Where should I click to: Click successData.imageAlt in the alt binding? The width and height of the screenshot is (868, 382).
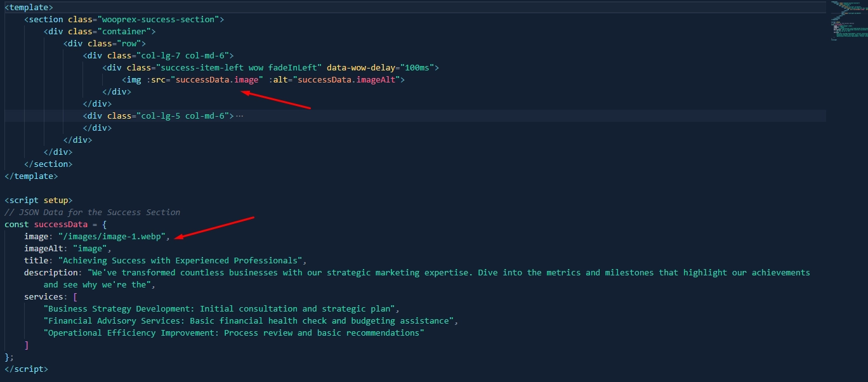coord(348,79)
